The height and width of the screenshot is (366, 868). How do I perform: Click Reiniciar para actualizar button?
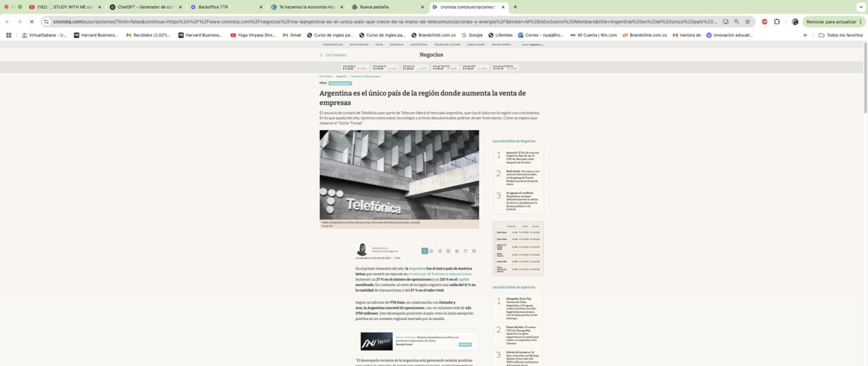[x=832, y=22]
